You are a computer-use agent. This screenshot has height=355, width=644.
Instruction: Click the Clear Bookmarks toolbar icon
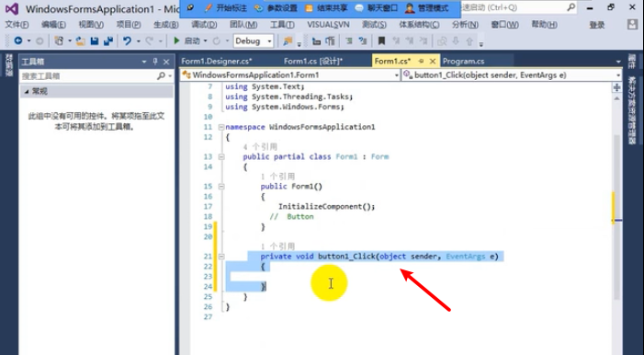tap(424, 40)
